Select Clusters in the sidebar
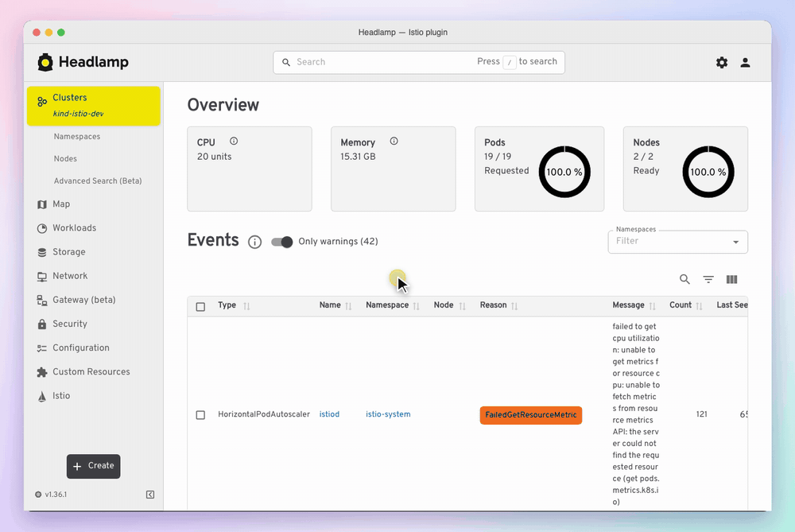The width and height of the screenshot is (795, 532). (94, 106)
